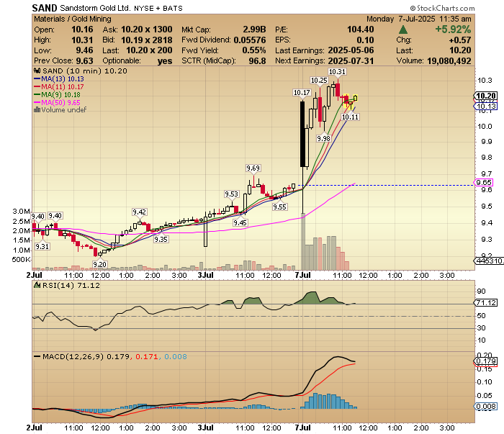The image size is (504, 434).
Task: Click the +5.92% percent change value
Action: click(453, 30)
